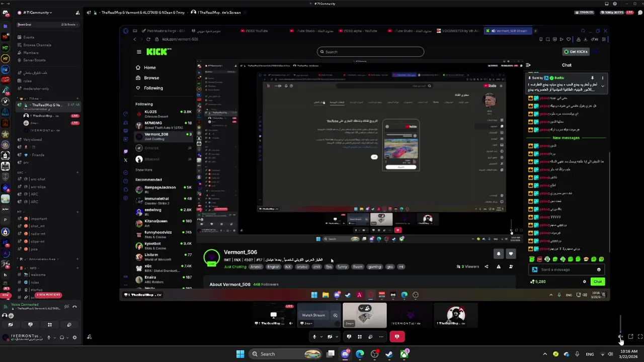Jump to 4 New Mentions pill
The image size is (644, 362).
[x=48, y=295]
